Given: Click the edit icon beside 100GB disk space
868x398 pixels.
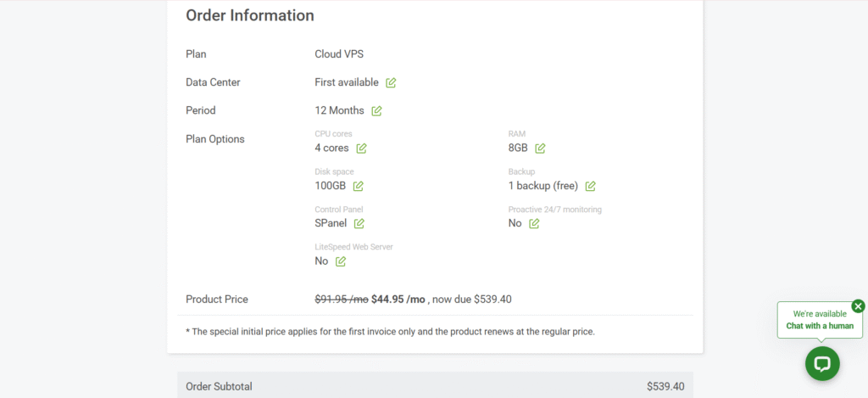Looking at the screenshot, I should coord(358,186).
